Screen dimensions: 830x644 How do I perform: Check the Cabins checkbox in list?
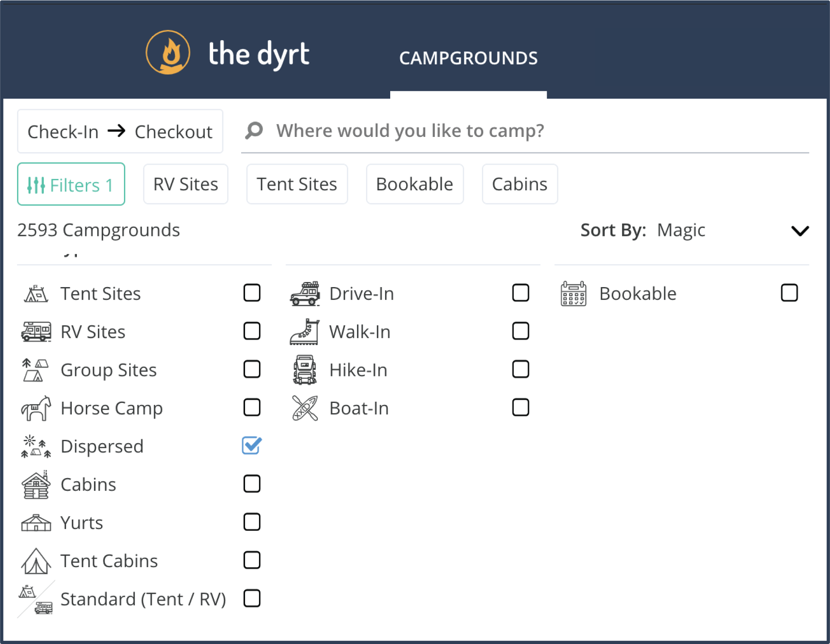click(x=252, y=484)
